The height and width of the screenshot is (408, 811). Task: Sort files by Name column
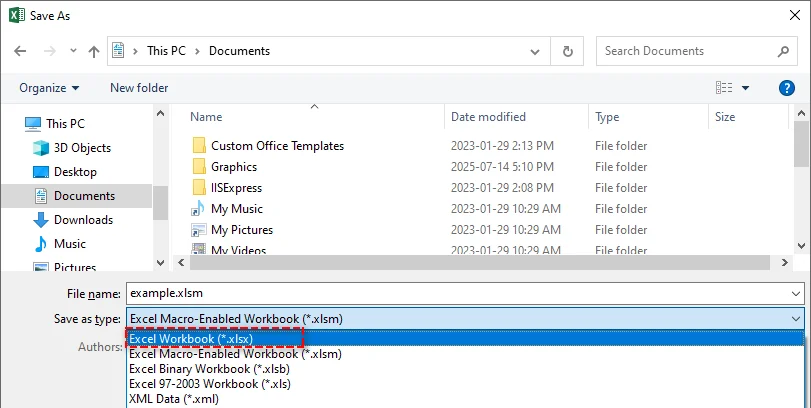click(x=206, y=117)
